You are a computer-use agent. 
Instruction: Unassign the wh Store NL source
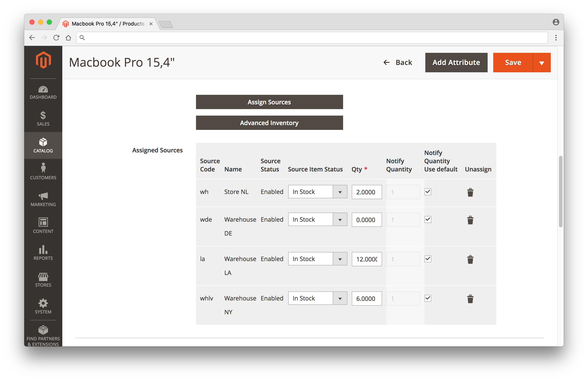[470, 192]
